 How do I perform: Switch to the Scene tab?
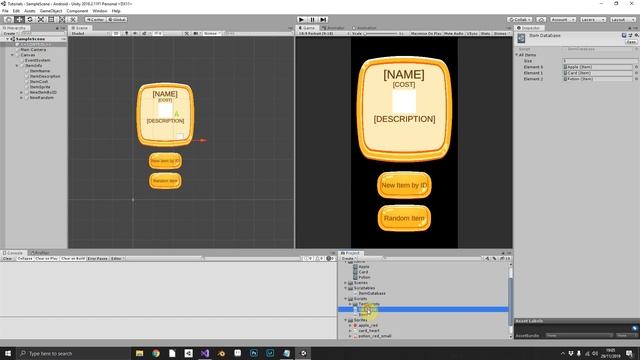pyautogui.click(x=80, y=28)
